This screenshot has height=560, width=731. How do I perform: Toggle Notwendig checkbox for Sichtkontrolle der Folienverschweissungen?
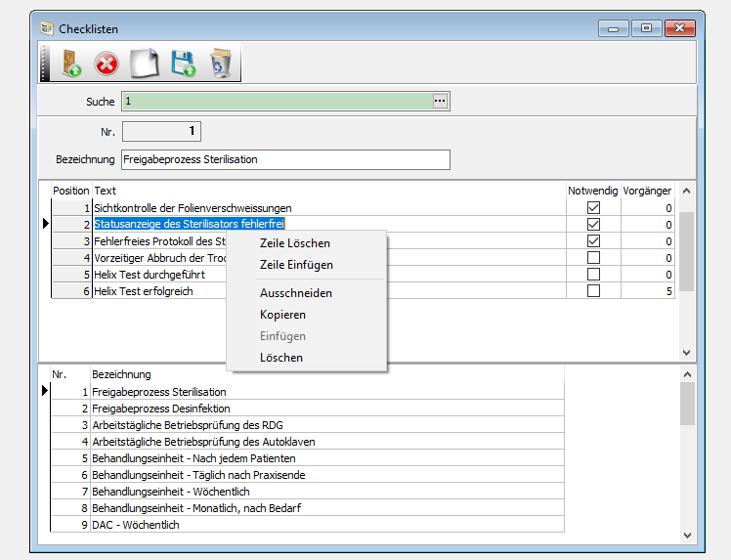593,208
